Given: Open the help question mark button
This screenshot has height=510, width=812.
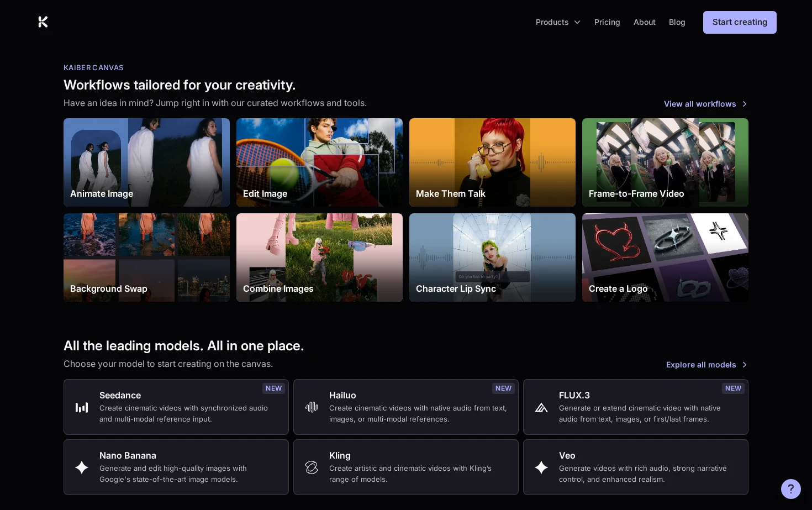Looking at the screenshot, I should 791,489.
